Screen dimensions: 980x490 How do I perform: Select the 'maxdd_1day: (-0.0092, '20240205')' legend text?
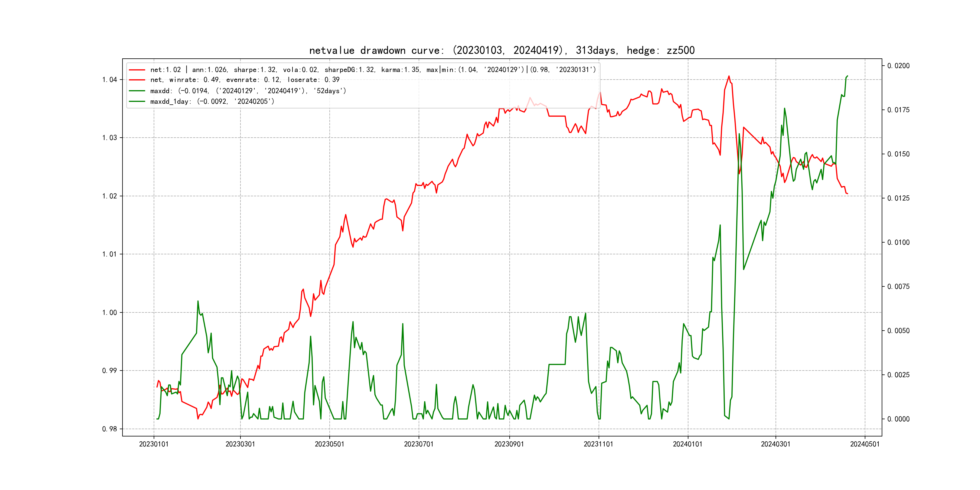(212, 102)
